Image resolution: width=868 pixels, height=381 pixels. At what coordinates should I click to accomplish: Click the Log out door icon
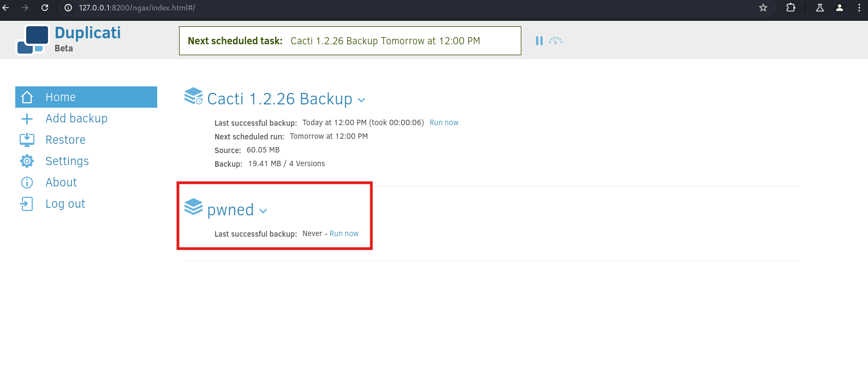[27, 204]
